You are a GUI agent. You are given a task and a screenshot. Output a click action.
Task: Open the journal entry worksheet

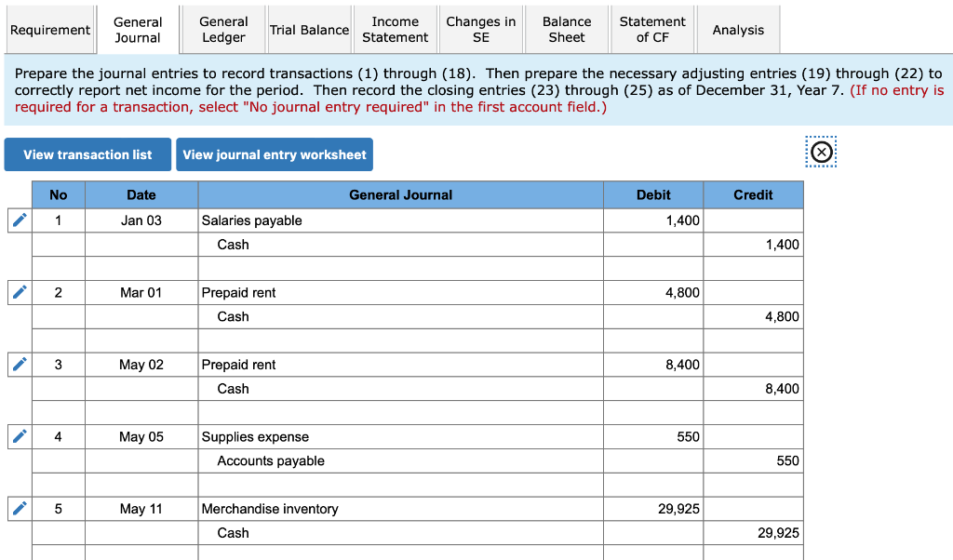(275, 154)
